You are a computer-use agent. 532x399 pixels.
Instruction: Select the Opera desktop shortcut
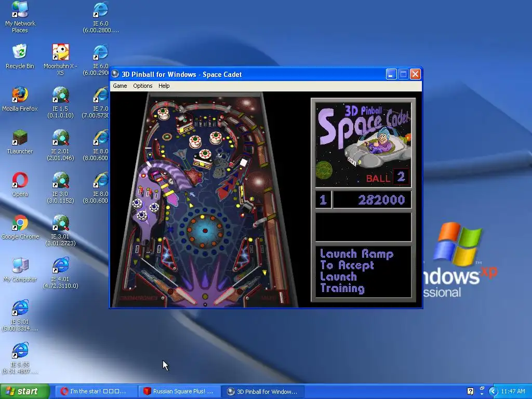coord(20,184)
